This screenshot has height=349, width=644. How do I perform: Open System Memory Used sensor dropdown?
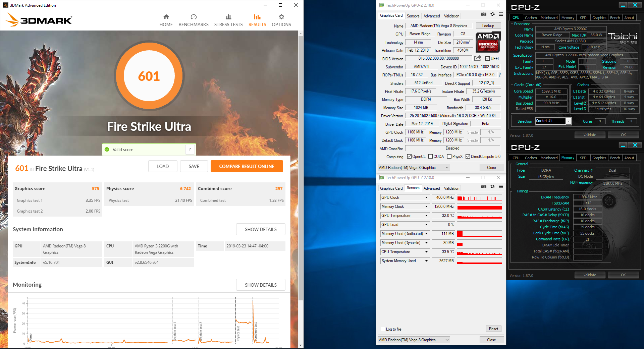[x=426, y=261]
